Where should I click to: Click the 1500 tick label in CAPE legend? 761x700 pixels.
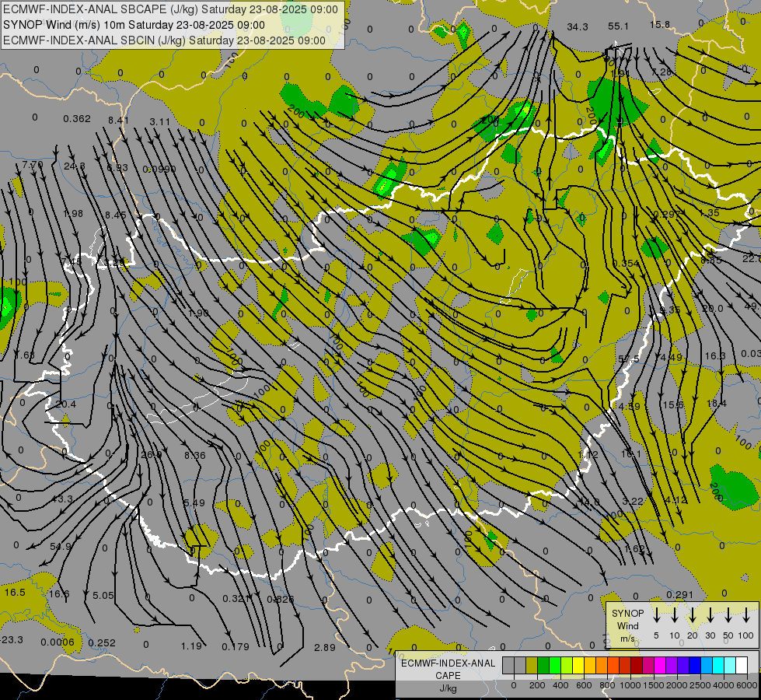click(x=654, y=685)
